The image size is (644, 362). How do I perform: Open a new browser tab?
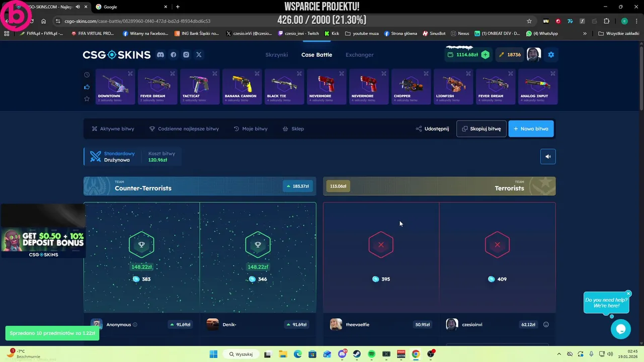point(178,7)
